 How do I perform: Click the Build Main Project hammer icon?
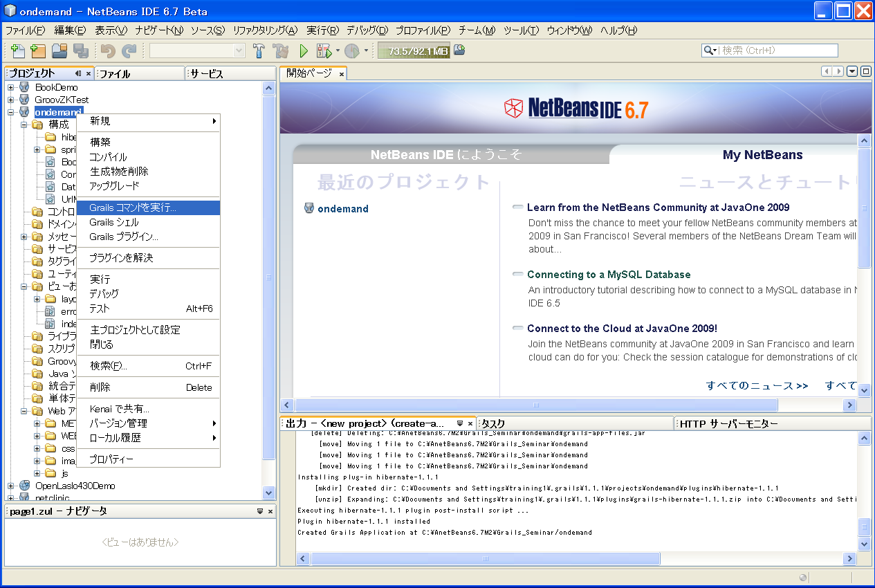[x=259, y=50]
